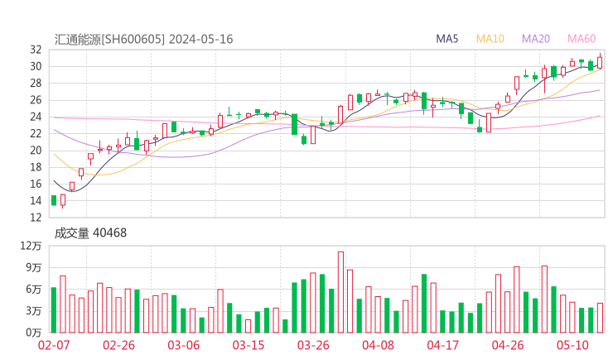Click the 32 price axis label
The image size is (613, 364).
[36, 50]
